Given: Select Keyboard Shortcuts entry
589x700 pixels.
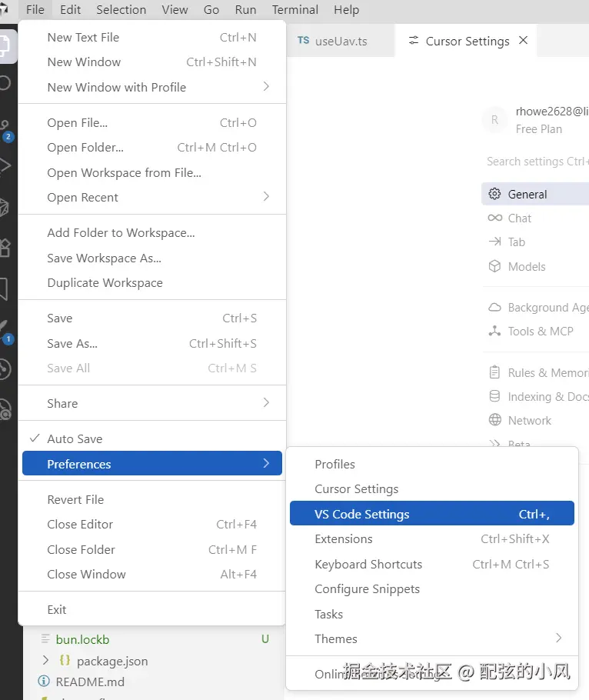Looking at the screenshot, I should tap(432, 564).
